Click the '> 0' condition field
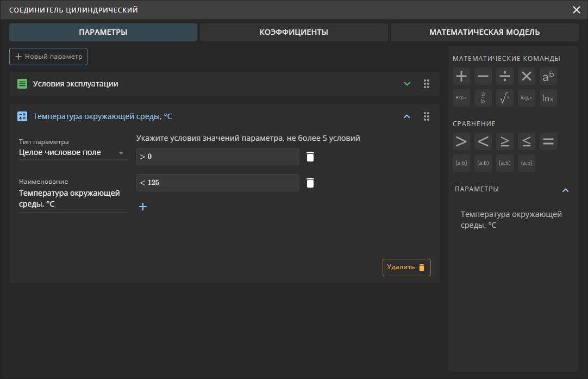This screenshot has width=588, height=379. coord(218,157)
